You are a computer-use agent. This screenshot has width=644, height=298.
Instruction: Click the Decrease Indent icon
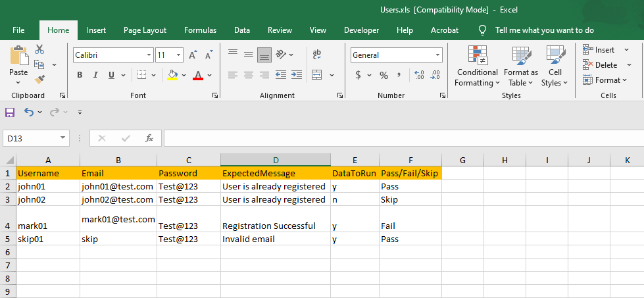(x=281, y=75)
